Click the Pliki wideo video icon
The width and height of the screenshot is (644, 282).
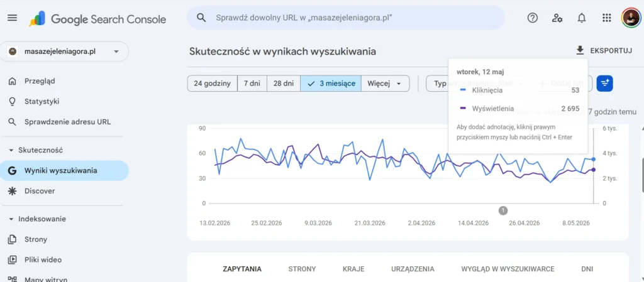point(13,259)
